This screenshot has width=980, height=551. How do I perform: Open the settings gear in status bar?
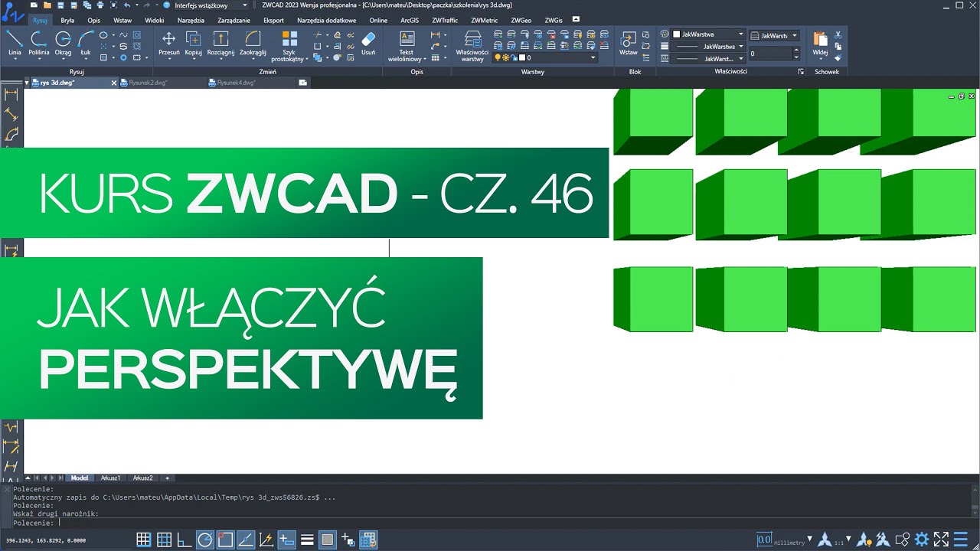coord(922,540)
